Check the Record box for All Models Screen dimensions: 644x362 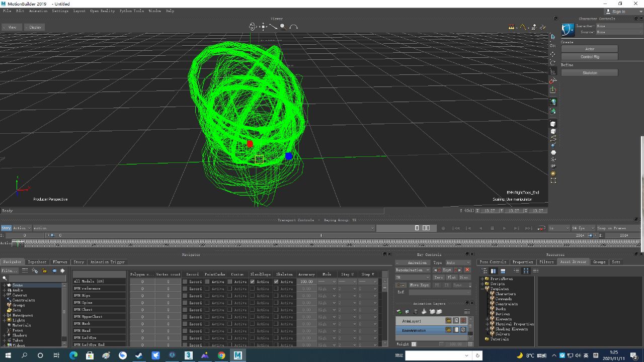tap(185, 282)
